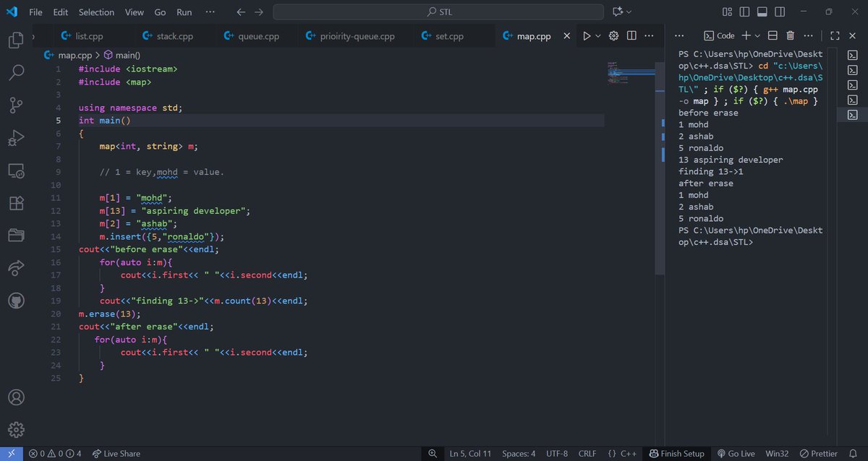Run the C++ file with play button
The image size is (868, 461).
[x=587, y=36]
